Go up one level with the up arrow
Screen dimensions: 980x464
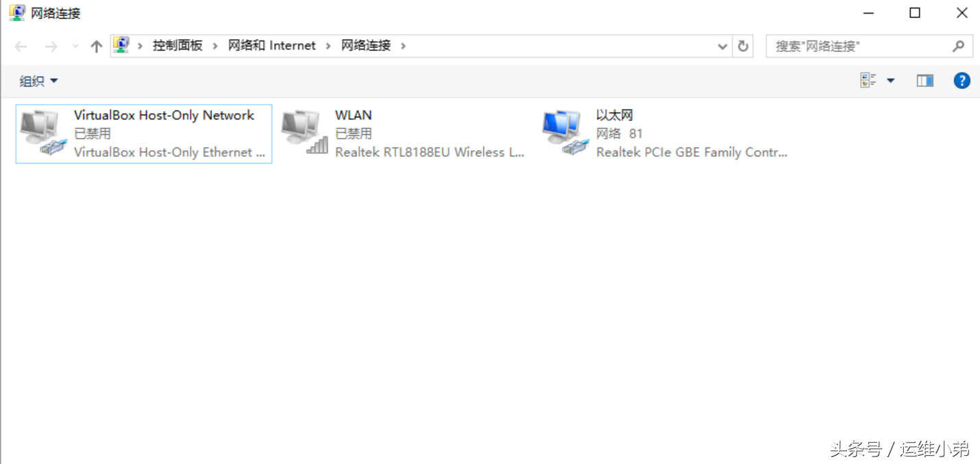[x=97, y=46]
